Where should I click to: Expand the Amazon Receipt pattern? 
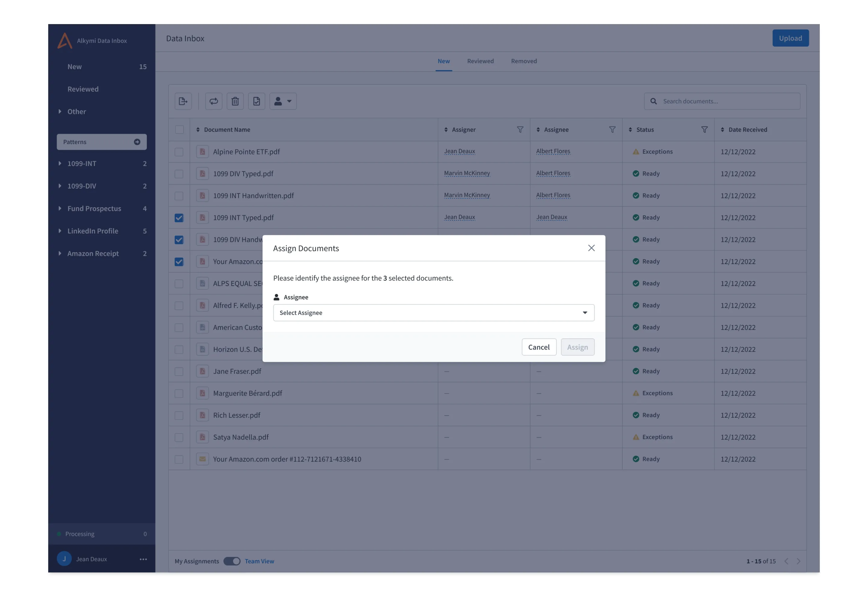tap(60, 253)
